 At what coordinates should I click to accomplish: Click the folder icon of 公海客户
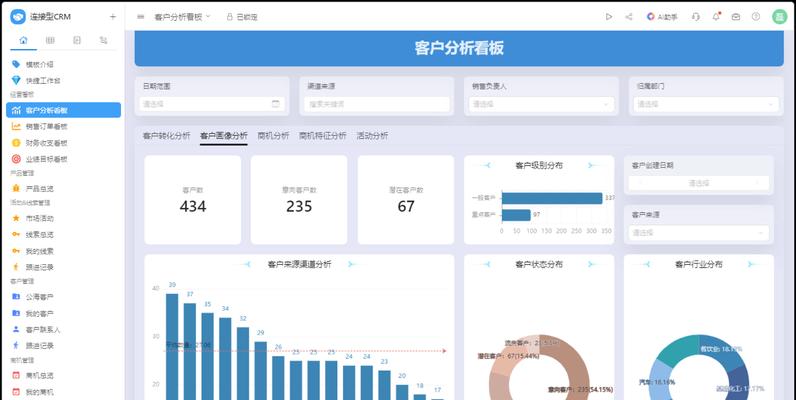[16, 297]
